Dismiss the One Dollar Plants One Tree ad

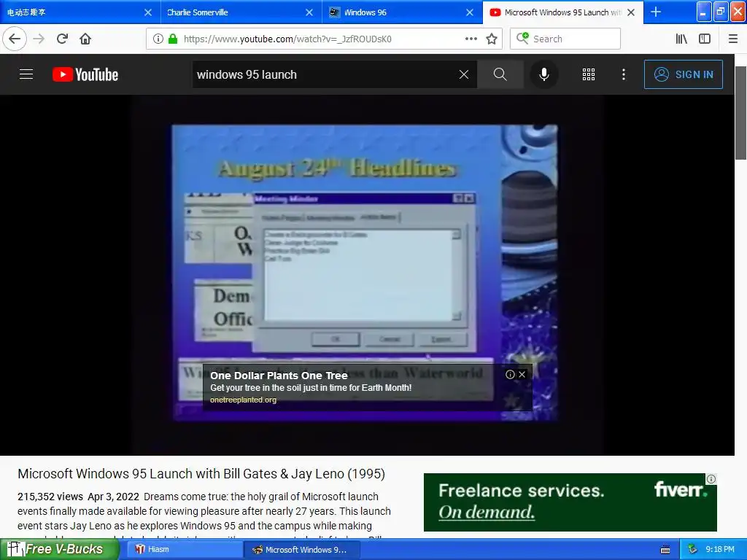tap(522, 374)
